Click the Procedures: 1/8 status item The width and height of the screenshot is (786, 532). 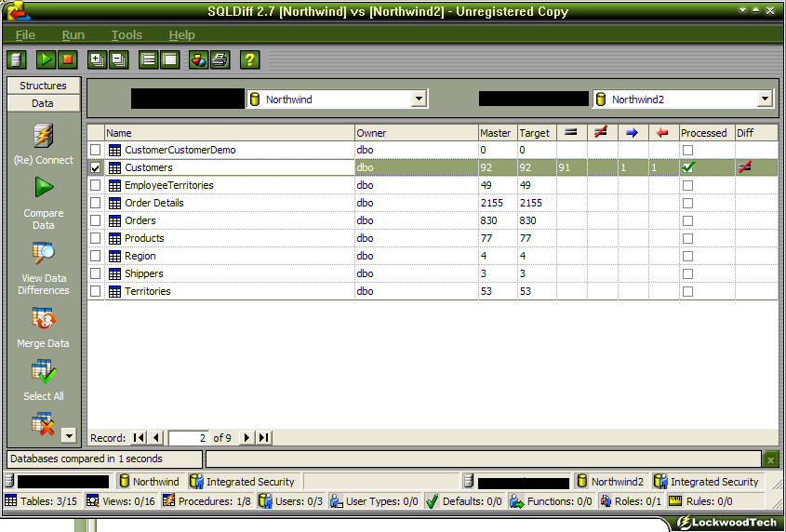(207, 501)
